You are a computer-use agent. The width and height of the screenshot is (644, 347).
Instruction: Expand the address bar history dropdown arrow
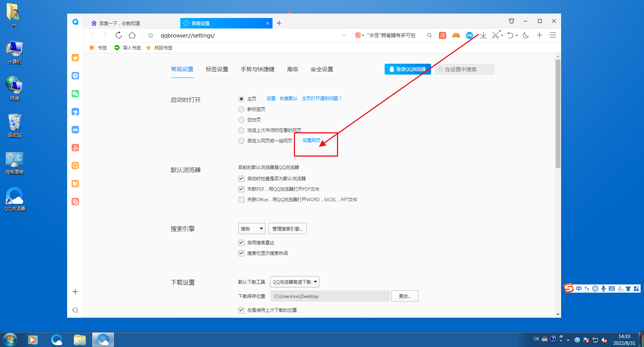coord(344,35)
